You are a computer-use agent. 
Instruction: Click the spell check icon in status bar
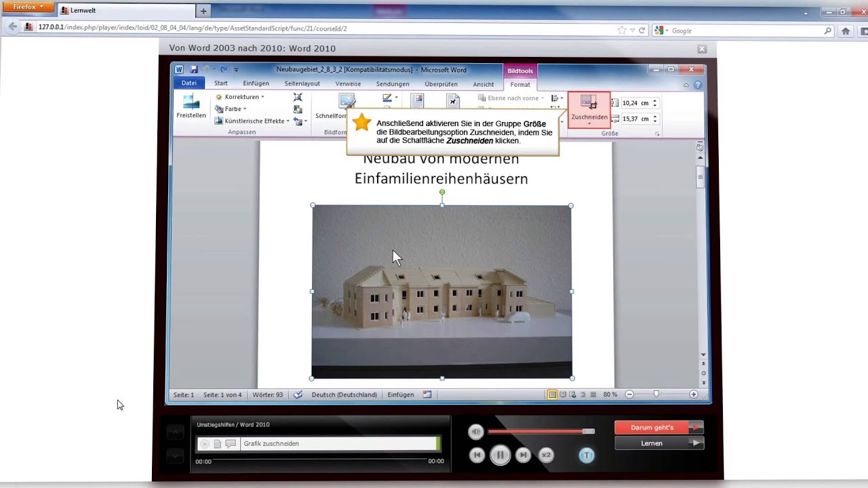[298, 394]
